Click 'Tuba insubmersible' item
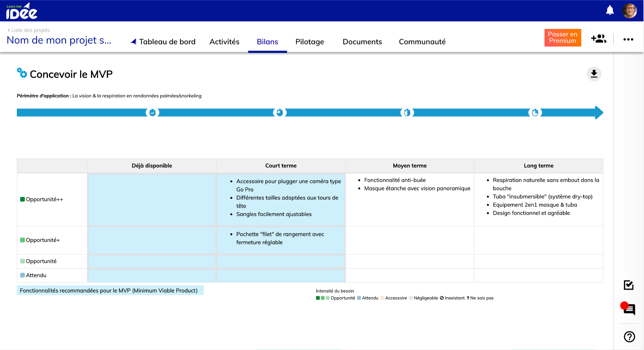 [x=543, y=197]
